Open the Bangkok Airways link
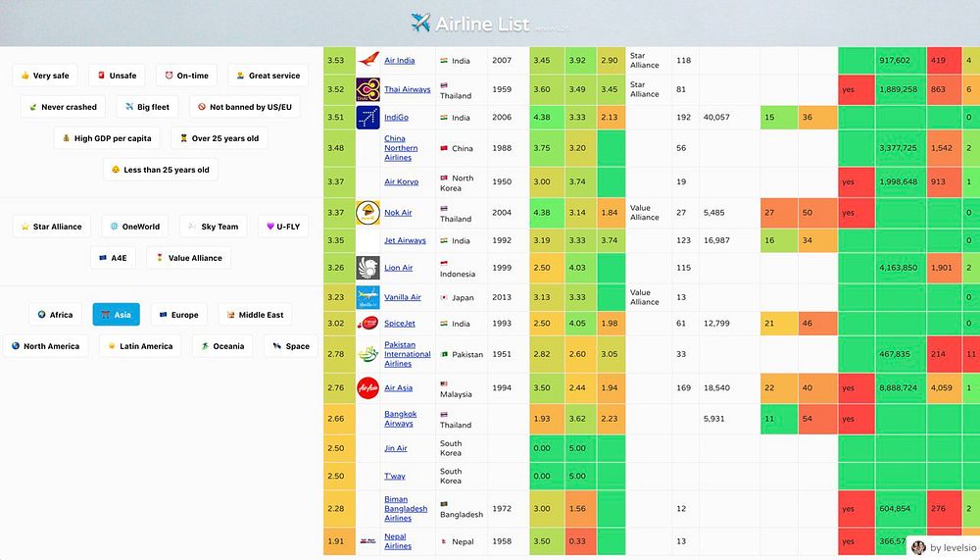This screenshot has width=980, height=560. click(401, 418)
